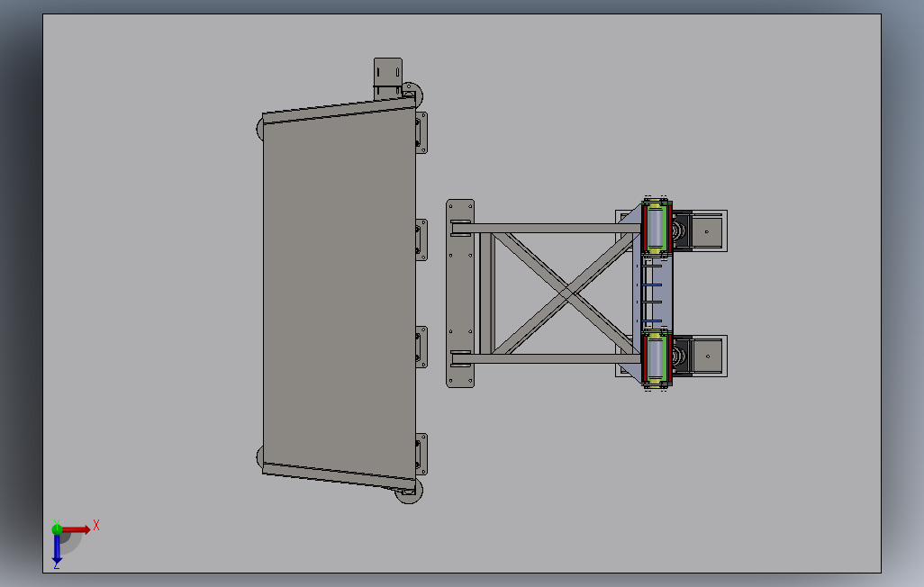Screen dimensions: 924x587
Task: Pick the cylindrical motor atop the gray panel
Action: pos(388,78)
